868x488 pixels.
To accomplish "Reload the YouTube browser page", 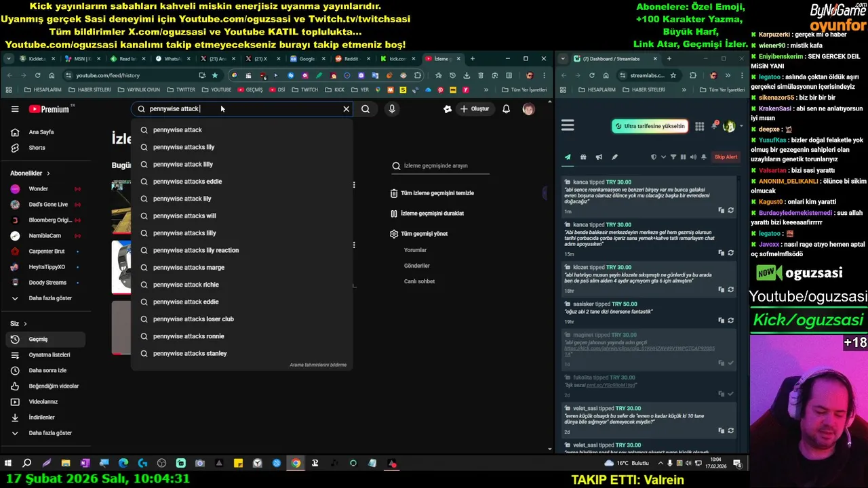I will point(37,75).
